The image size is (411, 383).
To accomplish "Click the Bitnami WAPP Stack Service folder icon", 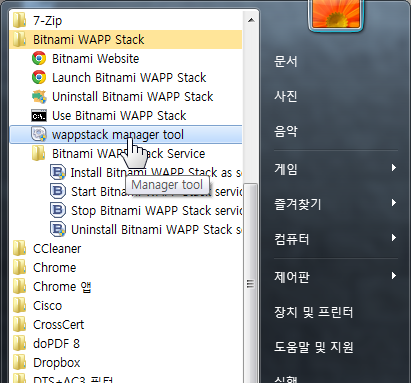I will [x=39, y=154].
